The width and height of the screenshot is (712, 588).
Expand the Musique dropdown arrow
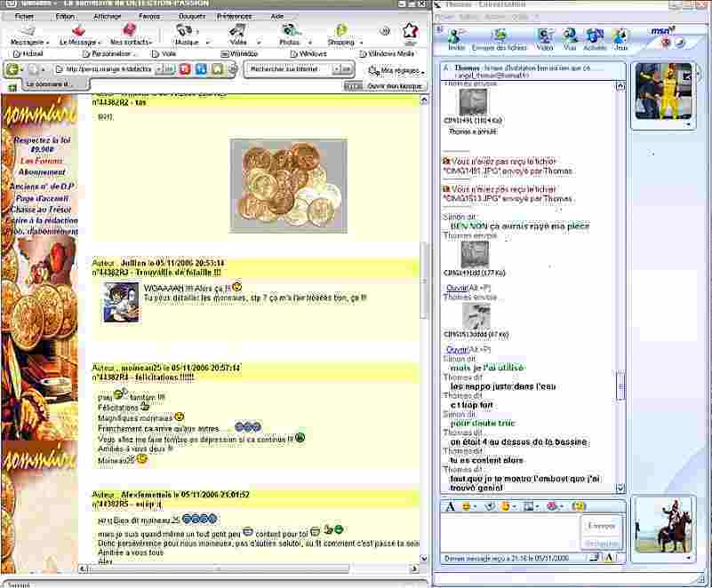point(207,43)
